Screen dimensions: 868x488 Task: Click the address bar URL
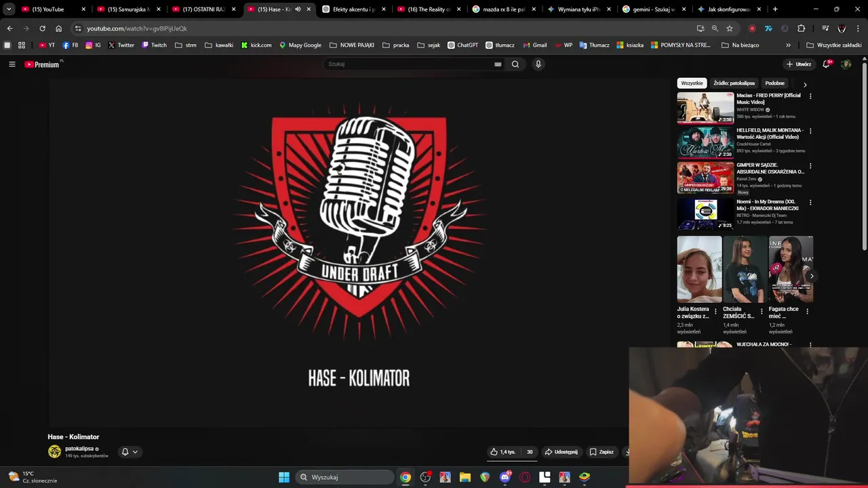click(x=137, y=28)
